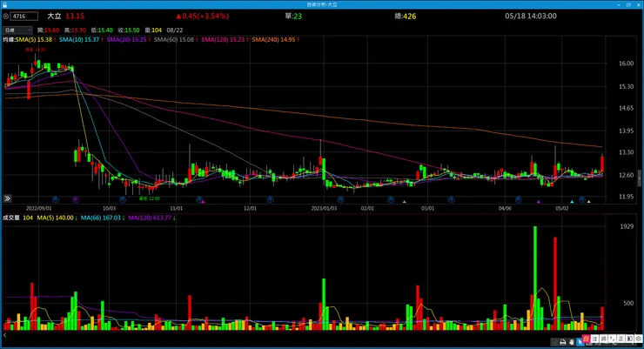Click the stock name 大立
The height and width of the screenshot is (349, 644).
click(x=54, y=17)
